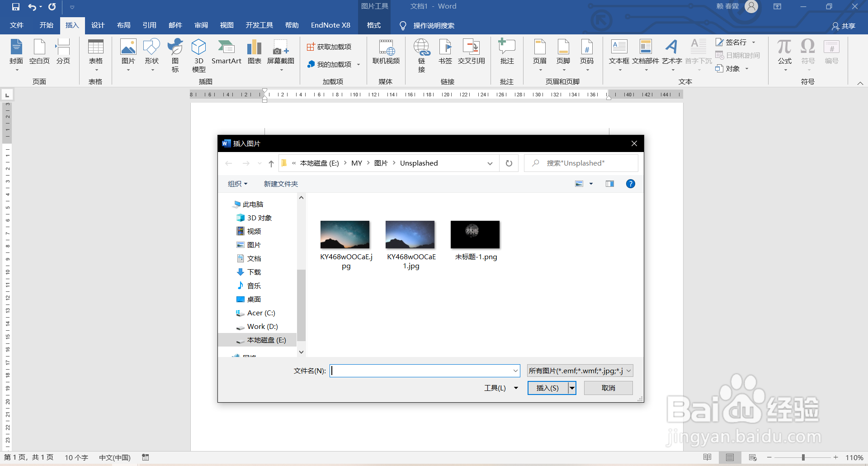
Task: Refresh the current folder view
Action: point(509,163)
